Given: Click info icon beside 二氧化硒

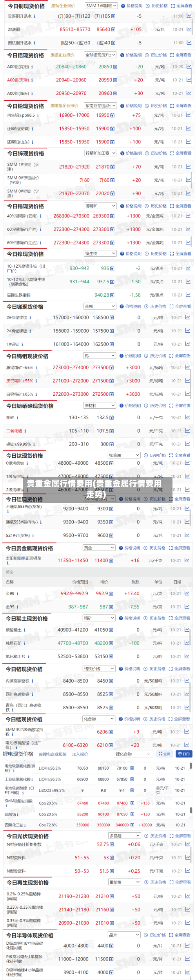Looking at the screenshot, I should (25, 431).
